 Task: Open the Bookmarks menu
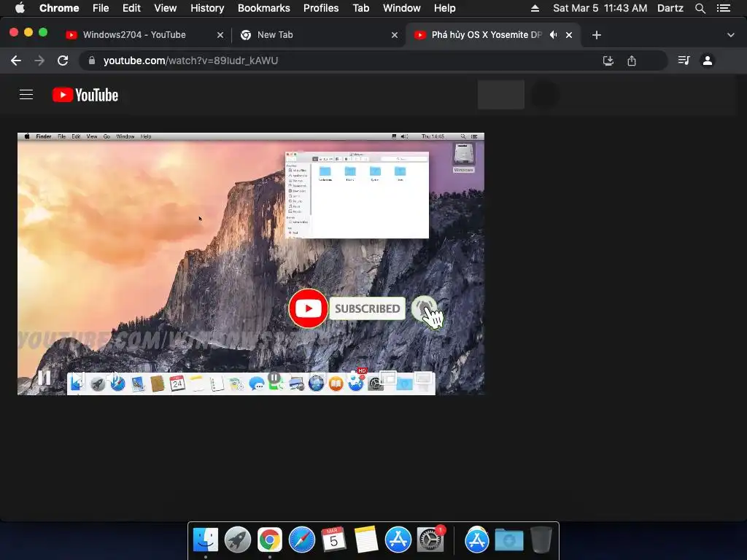coord(264,8)
